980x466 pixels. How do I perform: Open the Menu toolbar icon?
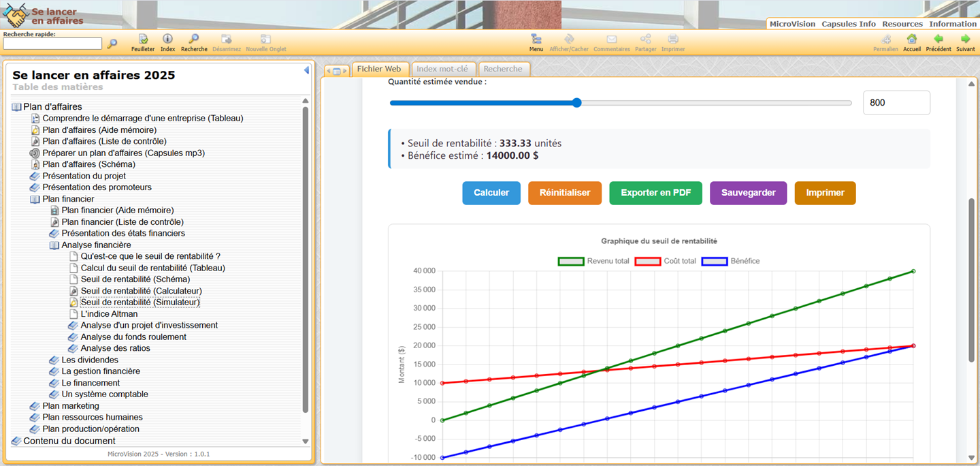[x=536, y=40]
